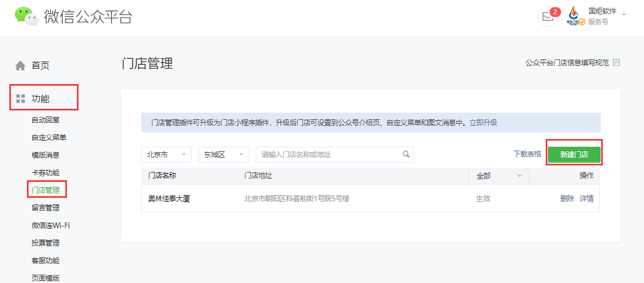Open 页面模版 menu item

46,278
